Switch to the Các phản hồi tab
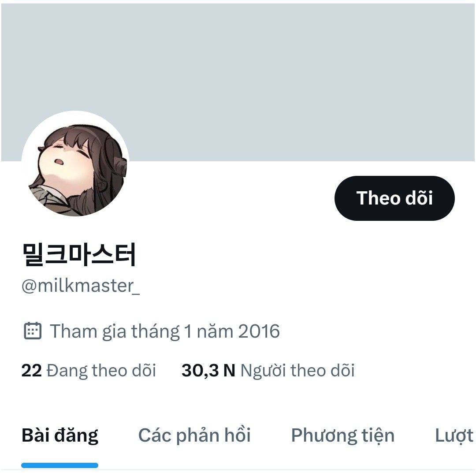This screenshot has width=476, height=476. [194, 435]
